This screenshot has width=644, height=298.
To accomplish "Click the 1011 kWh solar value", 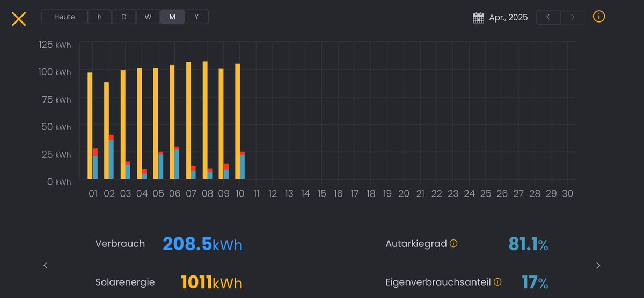I will point(211,282).
